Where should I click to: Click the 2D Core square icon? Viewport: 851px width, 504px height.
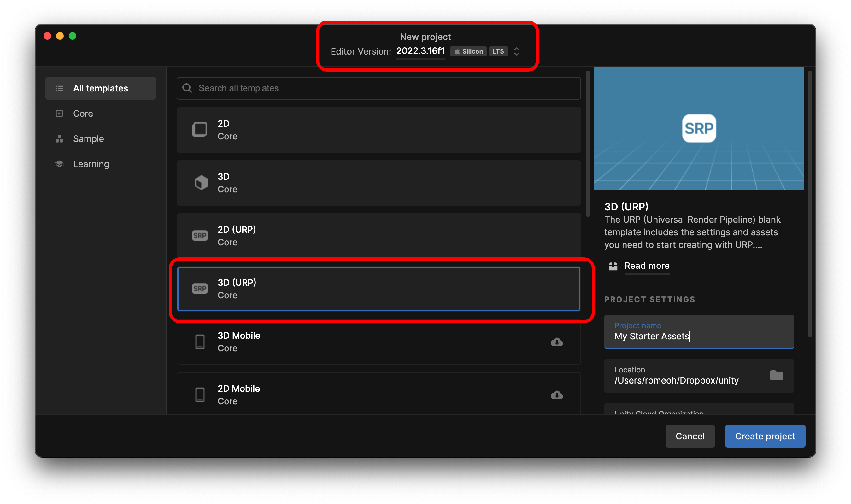(200, 129)
